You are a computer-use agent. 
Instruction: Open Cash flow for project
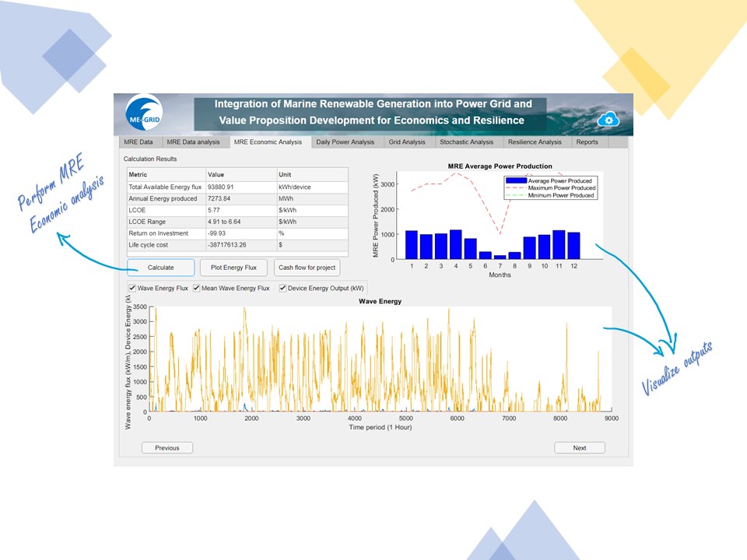[307, 268]
